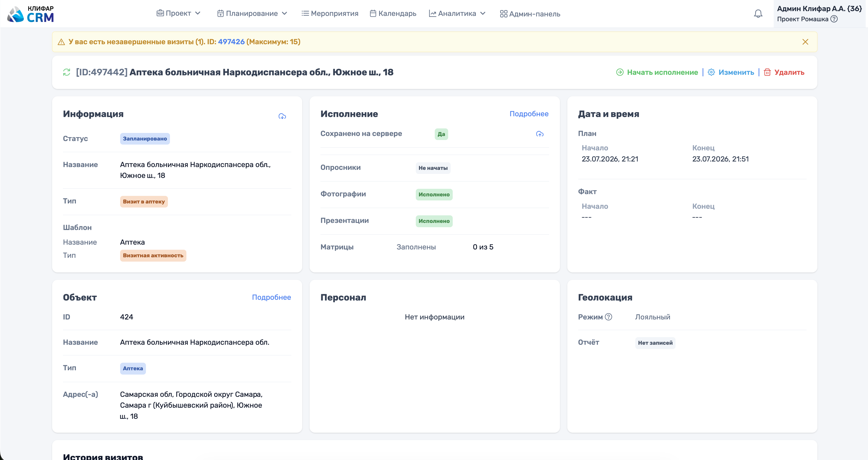Click the Визитная активность badge
Viewport: 868px width, 460px height.
pos(153,256)
